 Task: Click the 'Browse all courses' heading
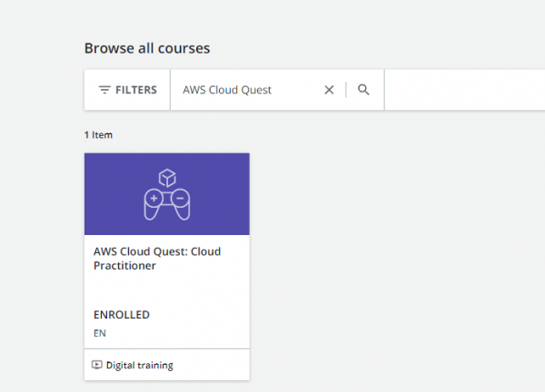click(154, 48)
